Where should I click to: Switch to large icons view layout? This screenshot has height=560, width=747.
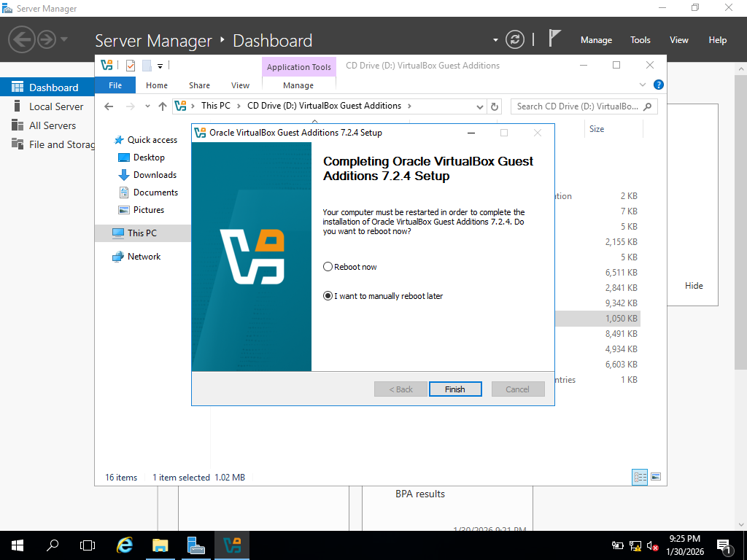[656, 477]
